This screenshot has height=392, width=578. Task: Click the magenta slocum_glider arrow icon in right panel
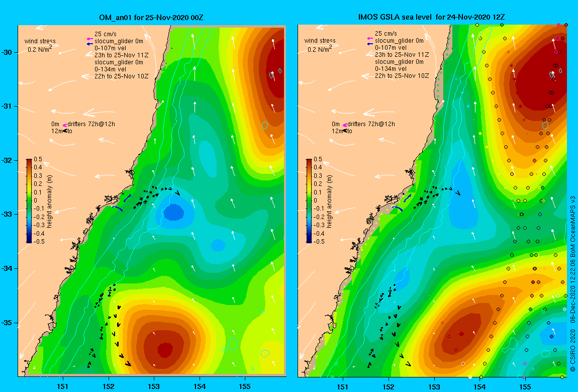tap(370, 39)
